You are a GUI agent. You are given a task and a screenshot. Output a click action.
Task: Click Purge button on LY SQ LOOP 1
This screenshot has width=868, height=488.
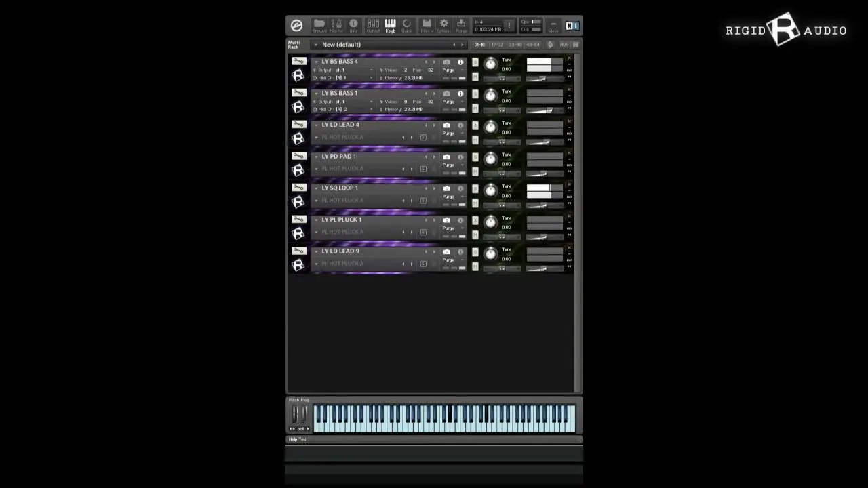[x=448, y=197]
